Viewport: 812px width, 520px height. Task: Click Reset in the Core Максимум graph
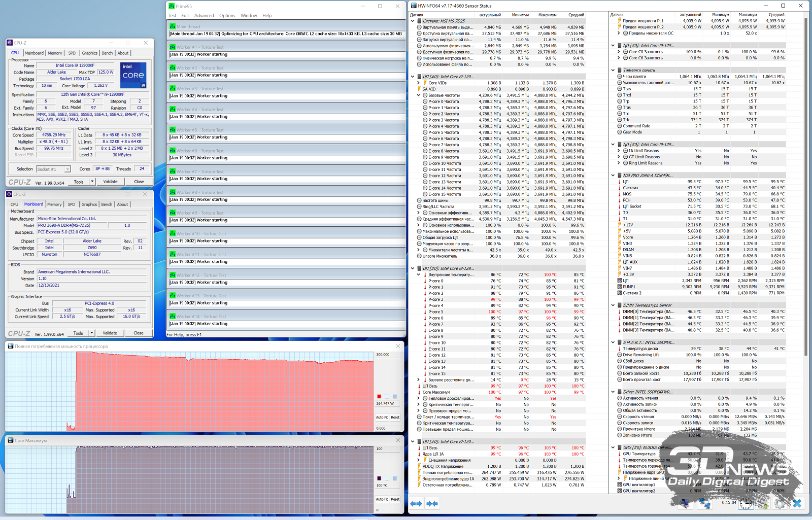(x=395, y=499)
